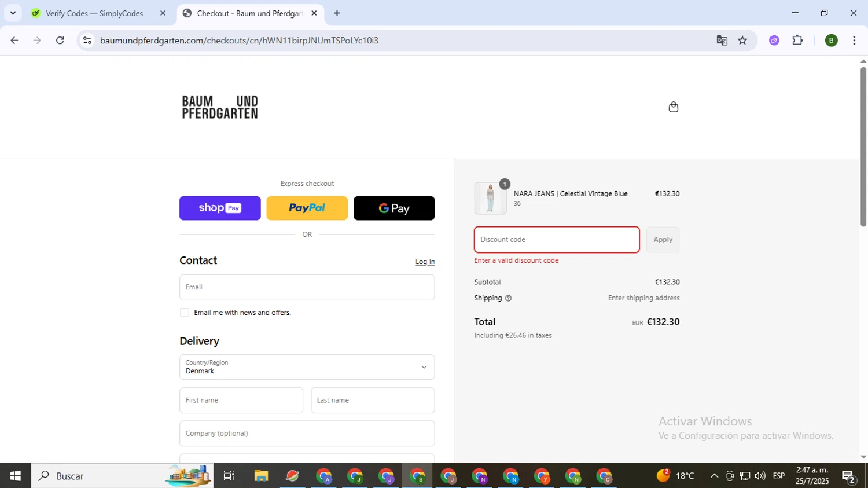Close the Verify Codes SimplyCodes tab
Screen dimensions: 868x488
coord(163,13)
